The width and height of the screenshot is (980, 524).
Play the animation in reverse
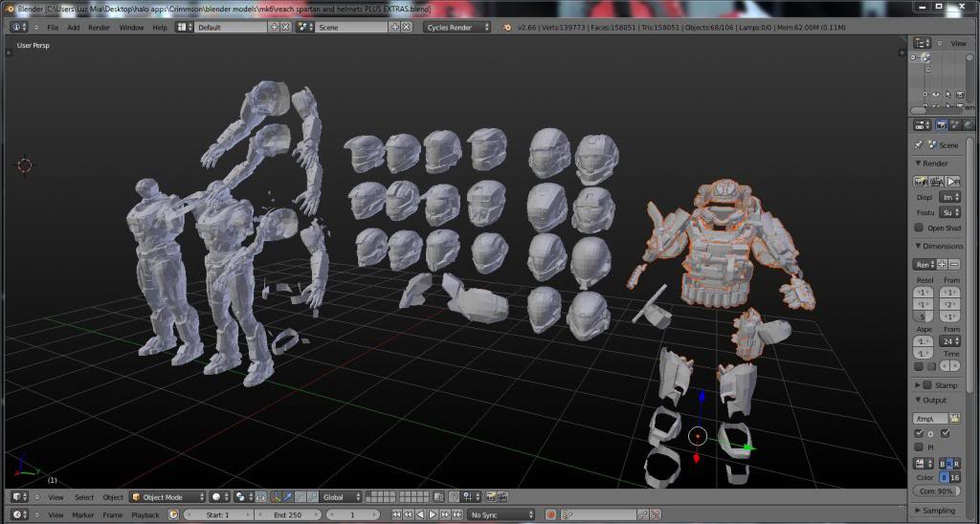pos(421,514)
